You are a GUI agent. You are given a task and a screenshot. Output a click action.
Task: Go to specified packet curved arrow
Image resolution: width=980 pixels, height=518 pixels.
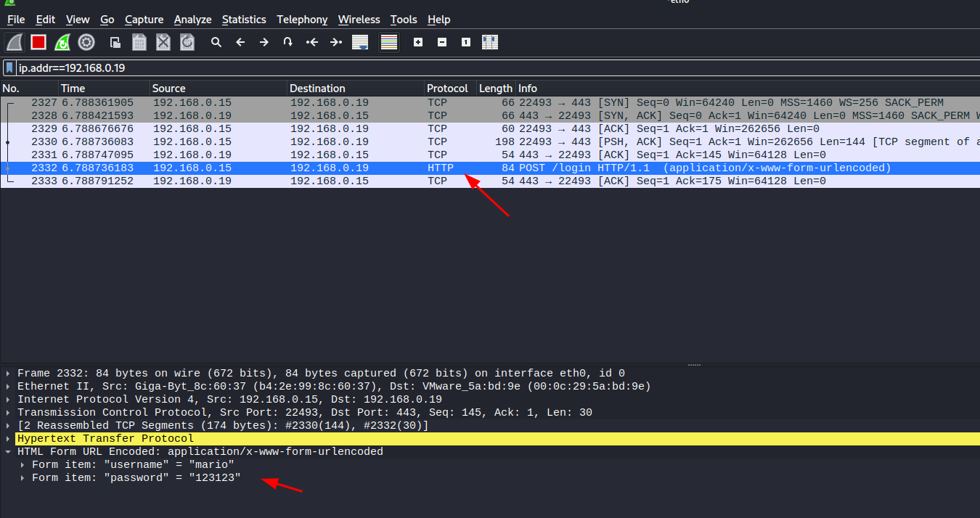click(288, 42)
